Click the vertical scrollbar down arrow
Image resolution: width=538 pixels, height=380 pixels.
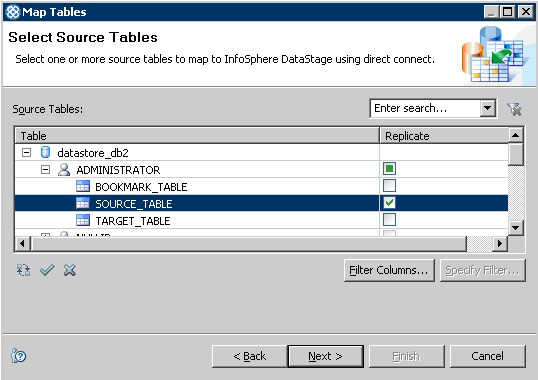[x=515, y=227]
